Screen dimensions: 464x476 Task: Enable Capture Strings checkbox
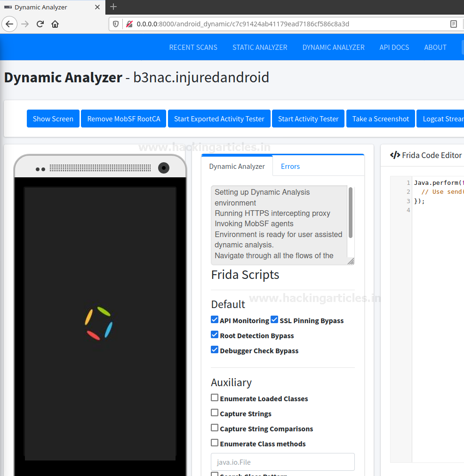[215, 413]
